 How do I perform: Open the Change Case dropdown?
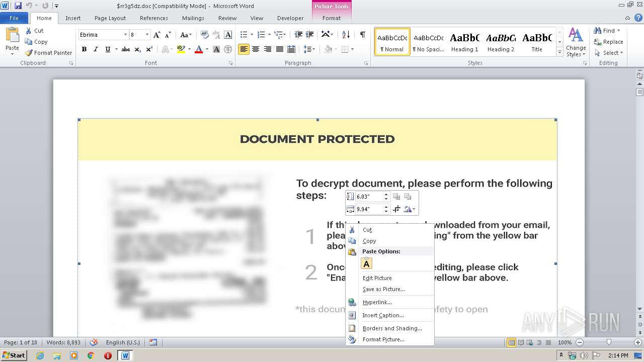point(186,35)
